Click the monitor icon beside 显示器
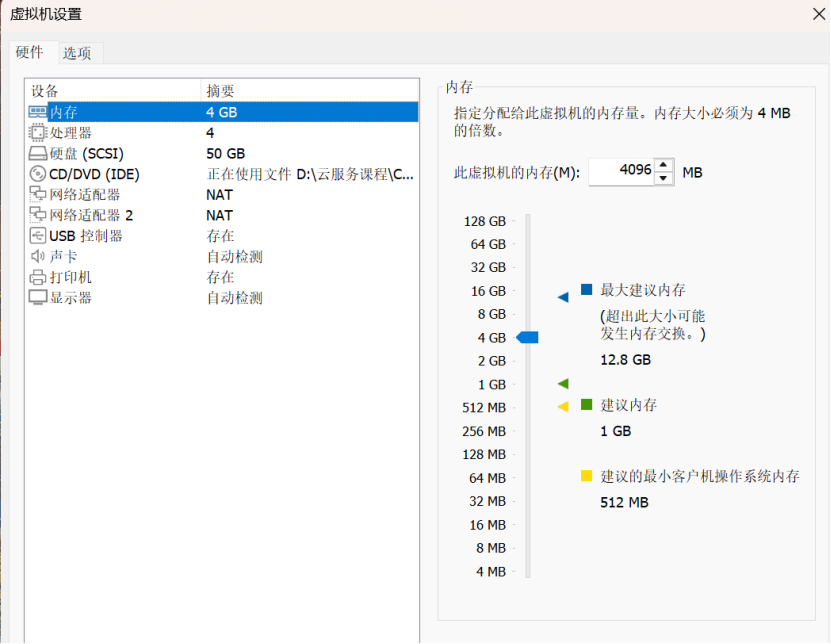The width and height of the screenshot is (831, 644). click(x=38, y=298)
